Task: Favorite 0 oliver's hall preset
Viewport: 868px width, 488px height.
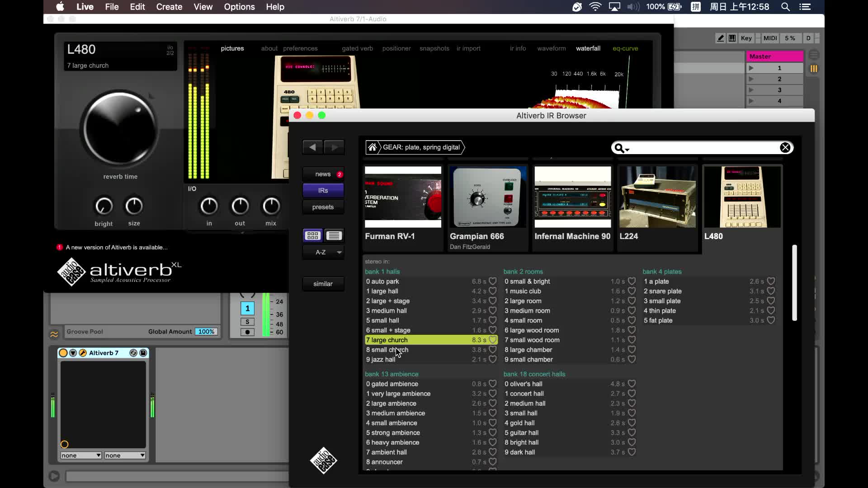Action: 632,384
